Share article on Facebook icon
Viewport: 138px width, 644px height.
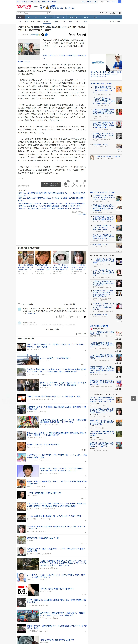[46, 35]
